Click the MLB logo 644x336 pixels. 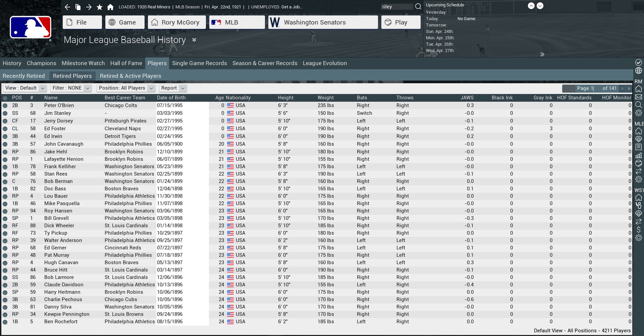pos(31,28)
